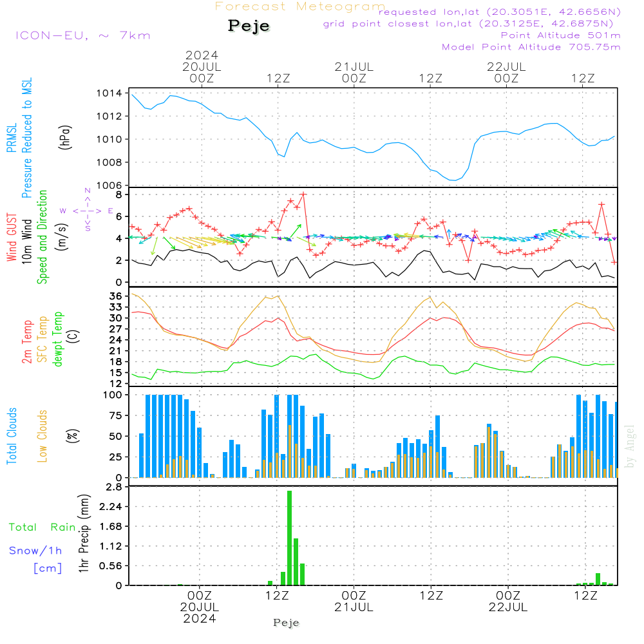Click the "1008" pressure axis value
Viewport: 644px width, 644px height.
[109, 162]
